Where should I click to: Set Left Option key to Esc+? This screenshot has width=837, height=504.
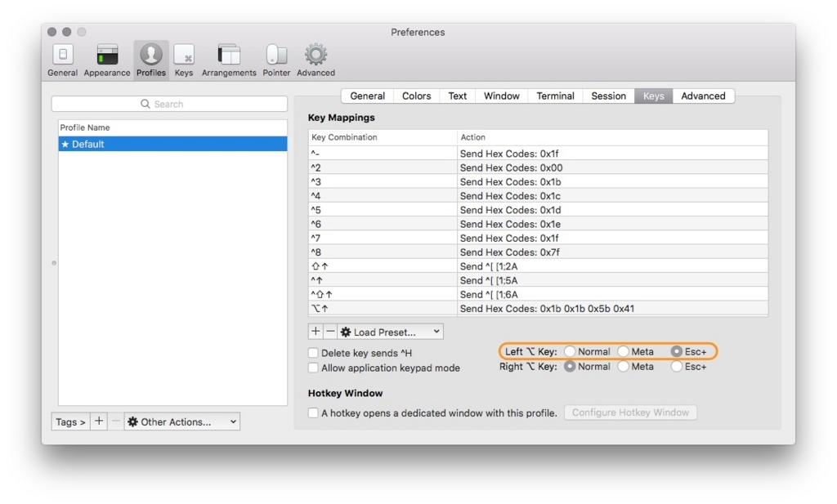(x=676, y=351)
